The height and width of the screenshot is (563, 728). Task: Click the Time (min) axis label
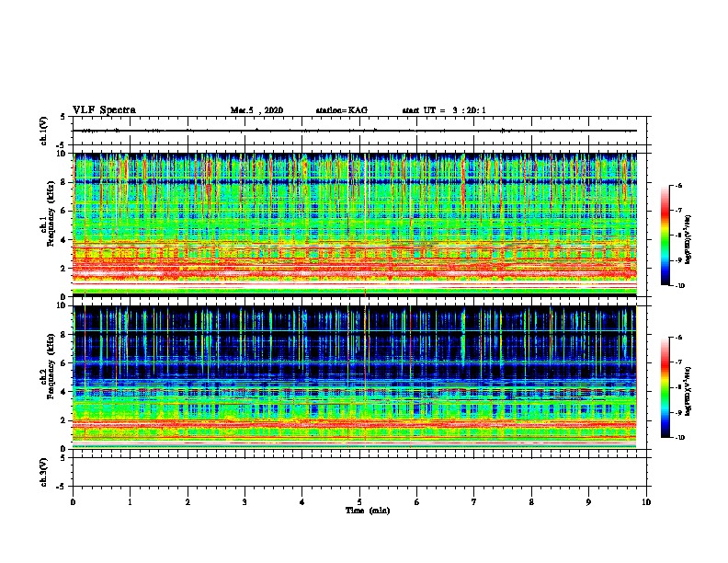tap(368, 511)
